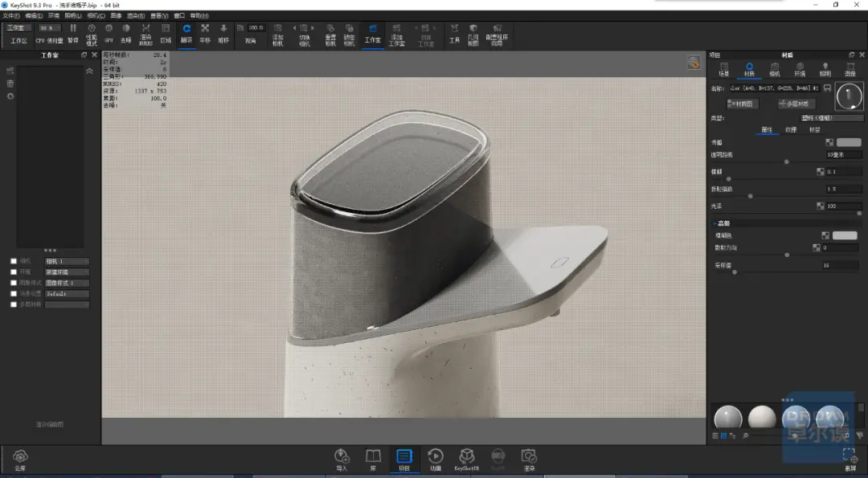868x478 pixels.
Task: Collapse the Advanced (高级) section
Action: pos(714,223)
